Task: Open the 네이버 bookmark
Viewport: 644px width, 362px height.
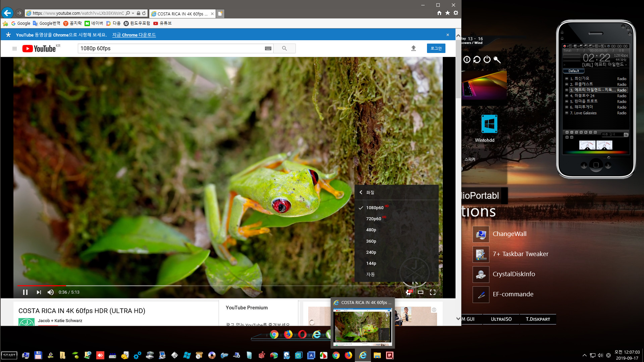Action: [x=94, y=23]
